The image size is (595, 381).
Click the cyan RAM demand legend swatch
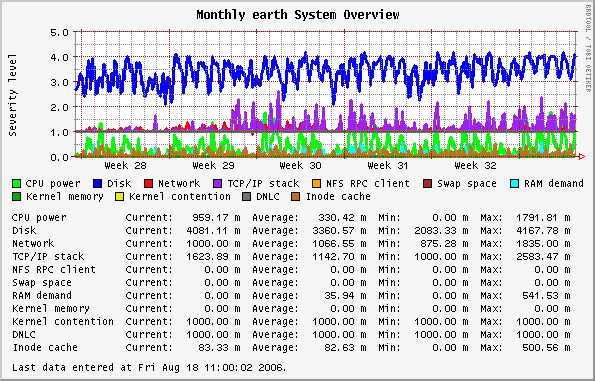(x=515, y=184)
